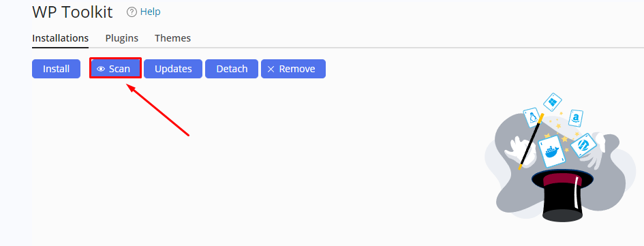Image resolution: width=644 pixels, height=246 pixels.
Task: Click the X icon on Remove
Action: coord(271,69)
